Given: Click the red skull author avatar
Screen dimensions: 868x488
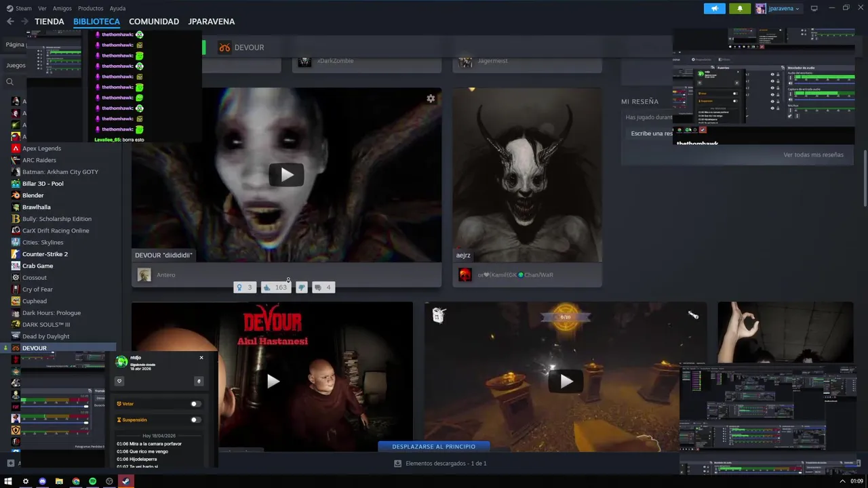Looking at the screenshot, I should coord(465,274).
